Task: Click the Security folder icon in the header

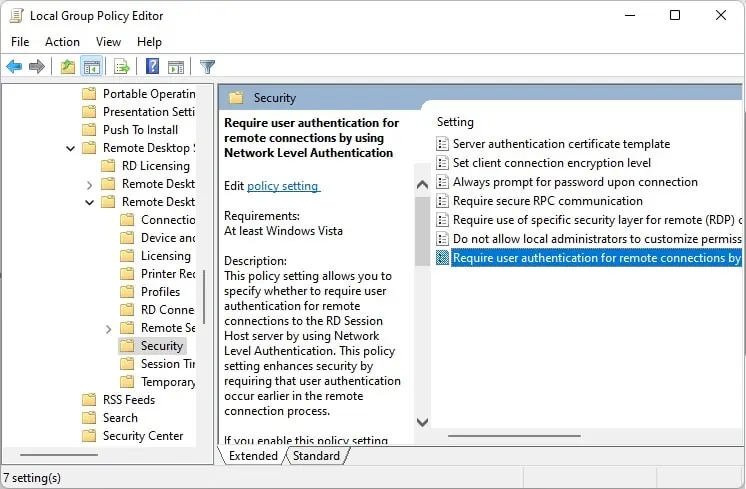Action: pyautogui.click(x=236, y=98)
